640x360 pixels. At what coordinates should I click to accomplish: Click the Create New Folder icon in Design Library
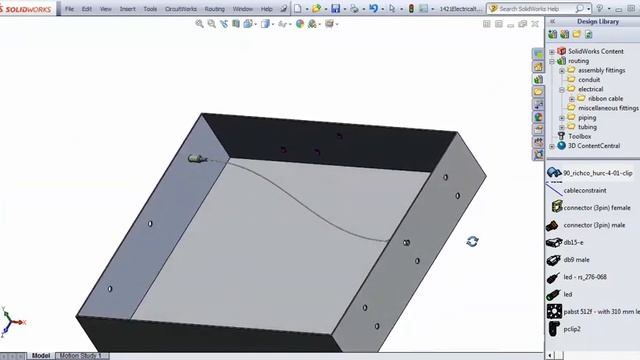pyautogui.click(x=576, y=34)
